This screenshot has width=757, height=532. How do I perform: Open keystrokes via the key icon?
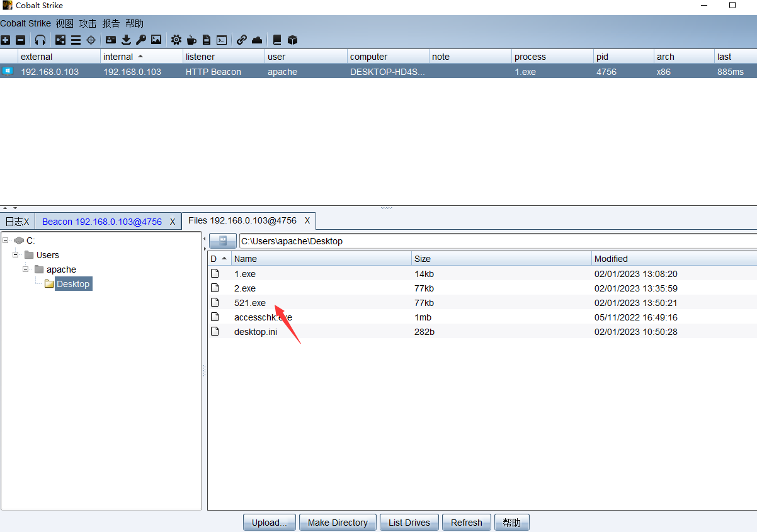(x=141, y=40)
